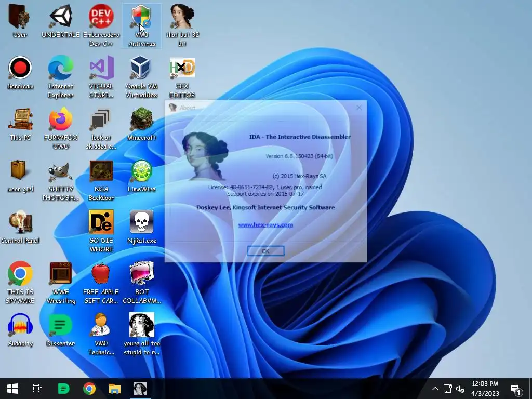Select the UNDERTALE desktop icon
Screen dimensions: 532x399
pos(61,21)
